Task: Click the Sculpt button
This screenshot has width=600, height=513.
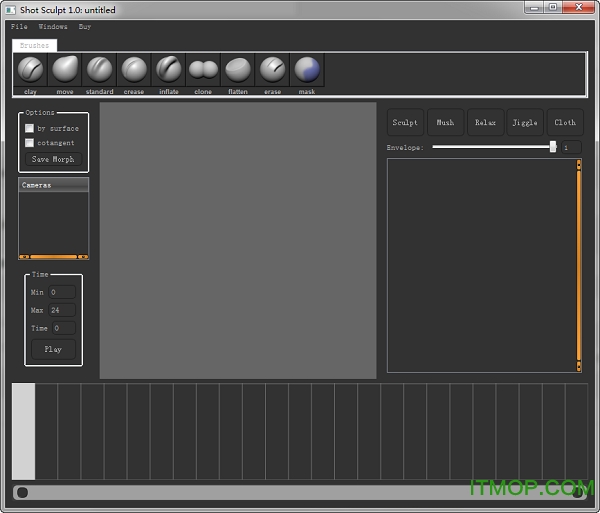Action: pyautogui.click(x=405, y=122)
